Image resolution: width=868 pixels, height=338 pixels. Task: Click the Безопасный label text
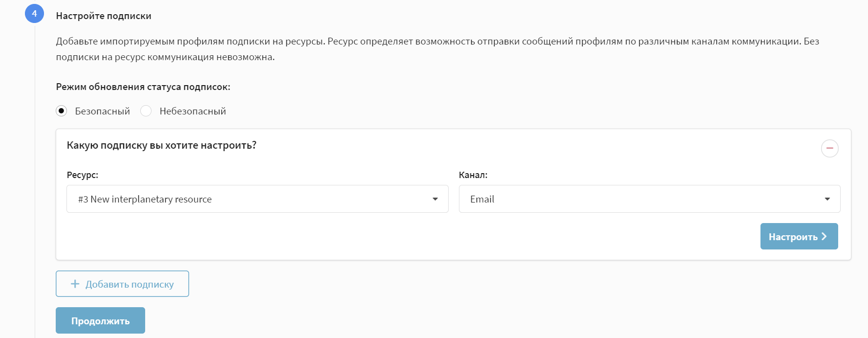pos(102,111)
